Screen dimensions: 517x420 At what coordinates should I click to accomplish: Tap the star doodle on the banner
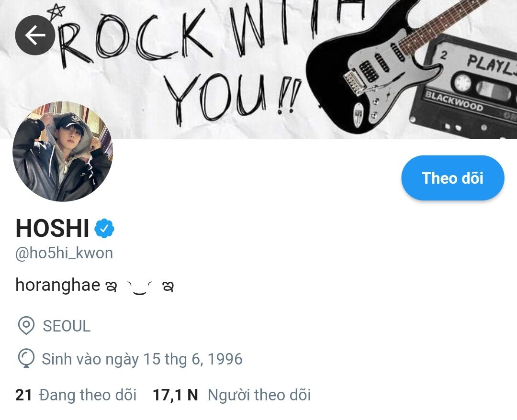tap(56, 12)
